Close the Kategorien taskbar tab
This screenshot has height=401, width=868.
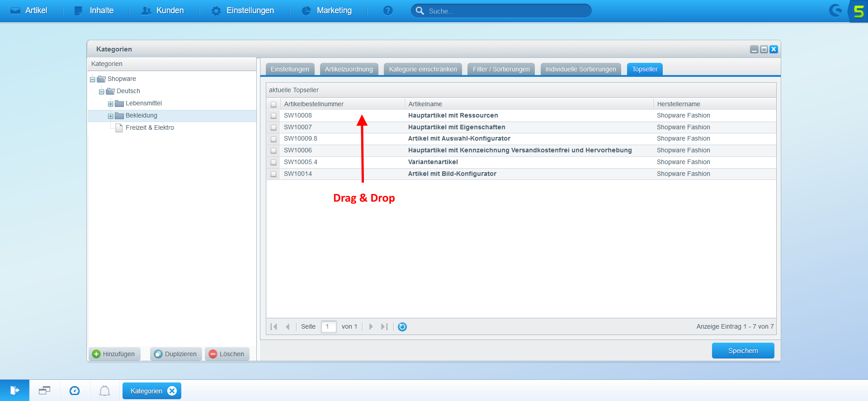coord(172,391)
